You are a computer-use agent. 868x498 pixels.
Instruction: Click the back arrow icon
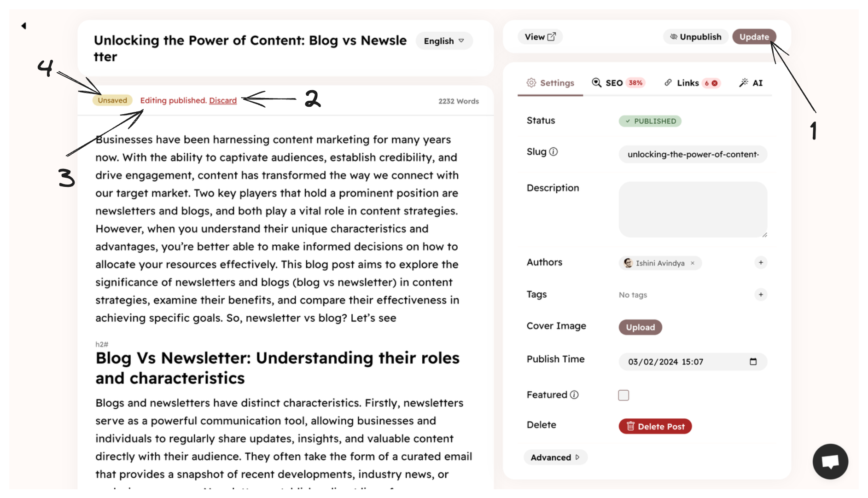pos(23,26)
